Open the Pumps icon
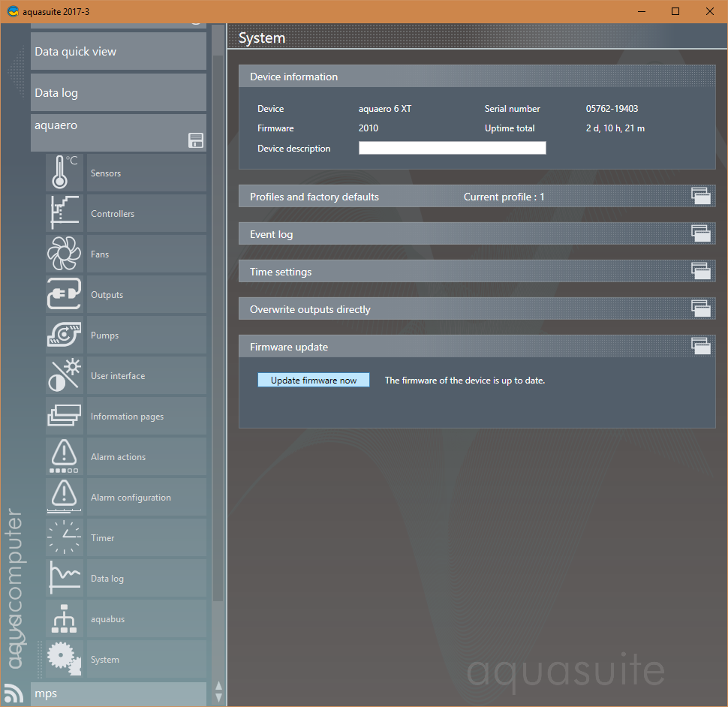This screenshot has width=728, height=707. pyautogui.click(x=65, y=335)
